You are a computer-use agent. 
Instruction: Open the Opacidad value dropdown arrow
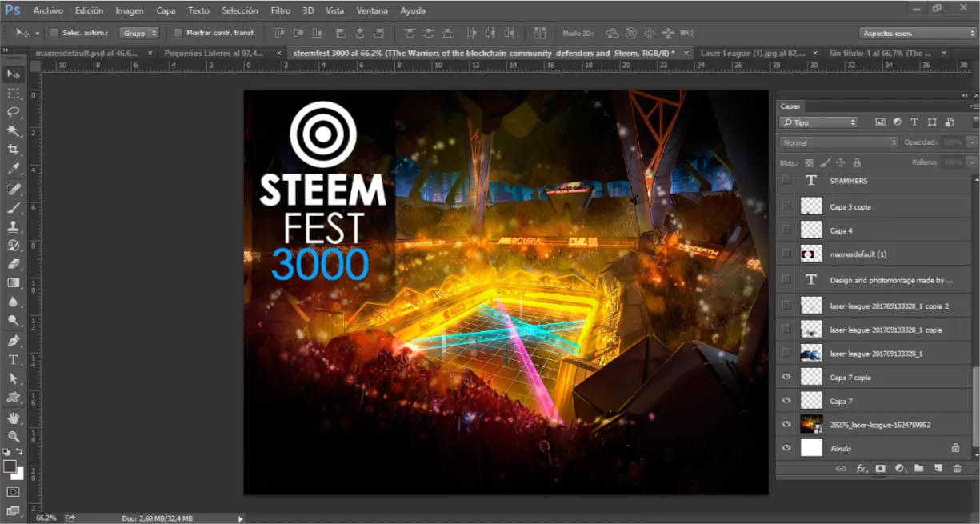pyautogui.click(x=971, y=142)
